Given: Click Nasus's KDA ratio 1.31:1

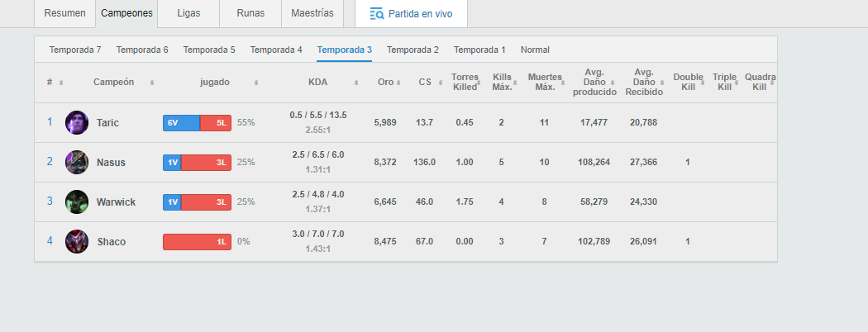Looking at the screenshot, I should pyautogui.click(x=317, y=170).
